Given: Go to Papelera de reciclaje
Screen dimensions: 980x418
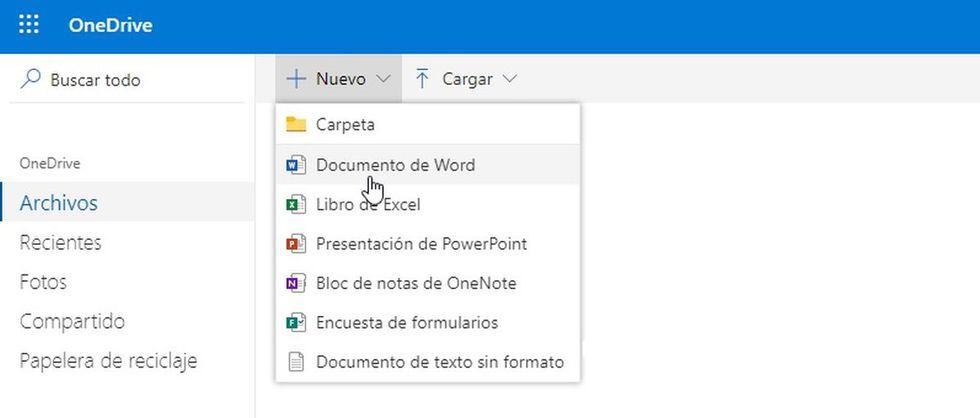Looking at the screenshot, I should [108, 361].
